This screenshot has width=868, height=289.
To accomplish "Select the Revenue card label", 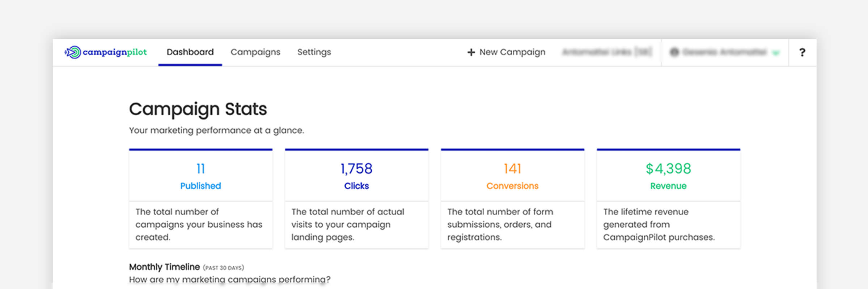I will (x=668, y=186).
